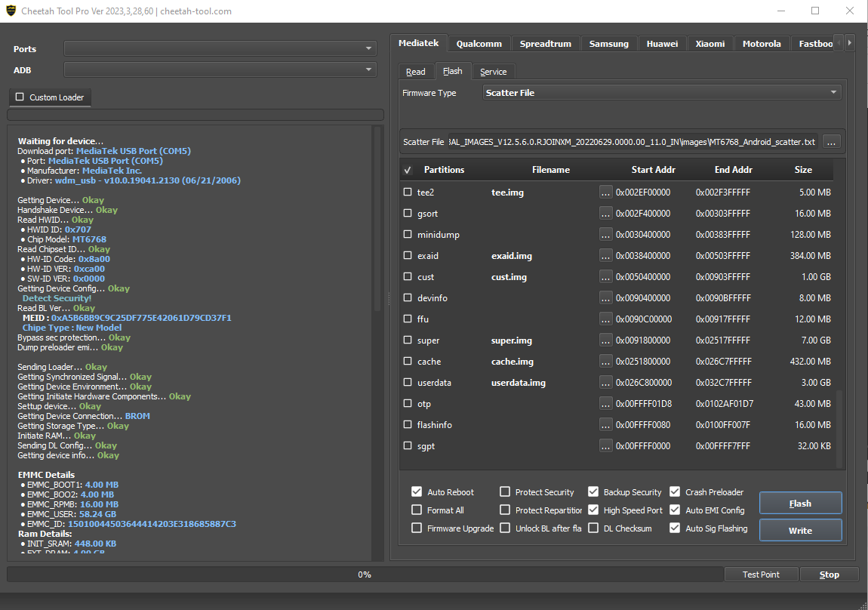Switch to the Spreadtrum tab
868x610 pixels.
tap(545, 44)
